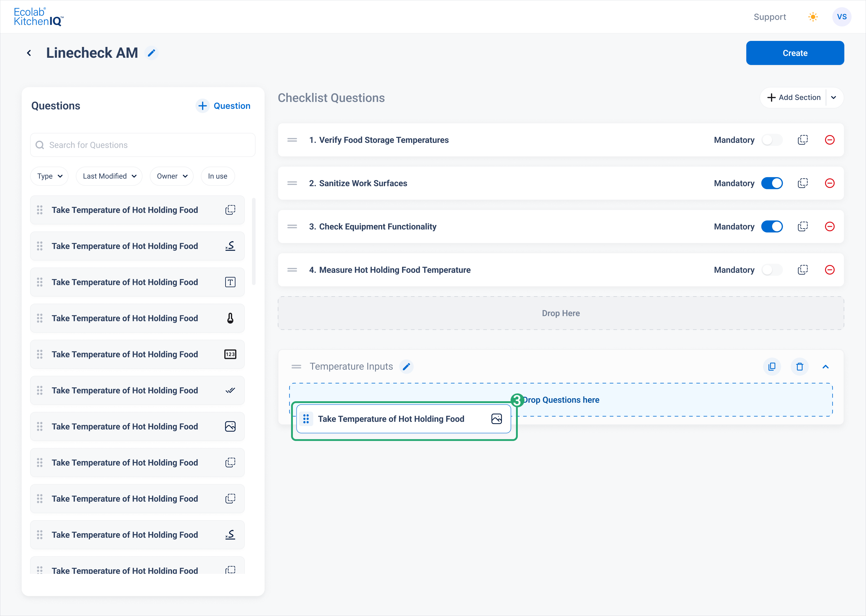Grab the drag handle of Measure Hot Holding Food Temperature

point(292,270)
